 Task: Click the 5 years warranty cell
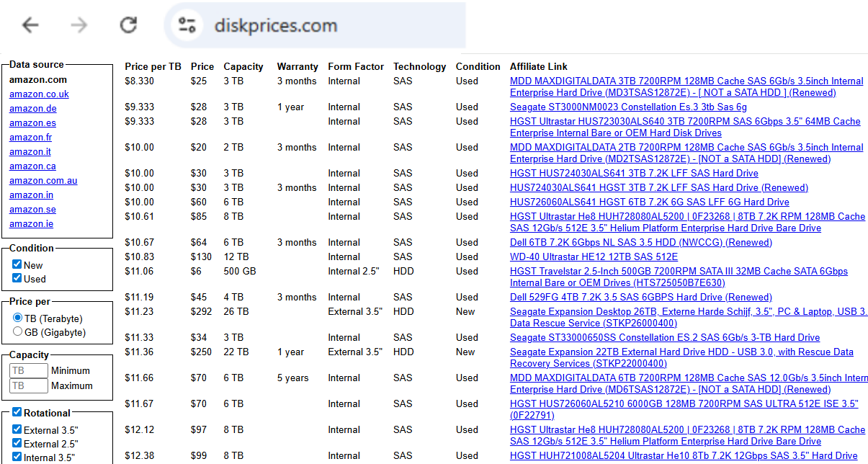pyautogui.click(x=293, y=378)
